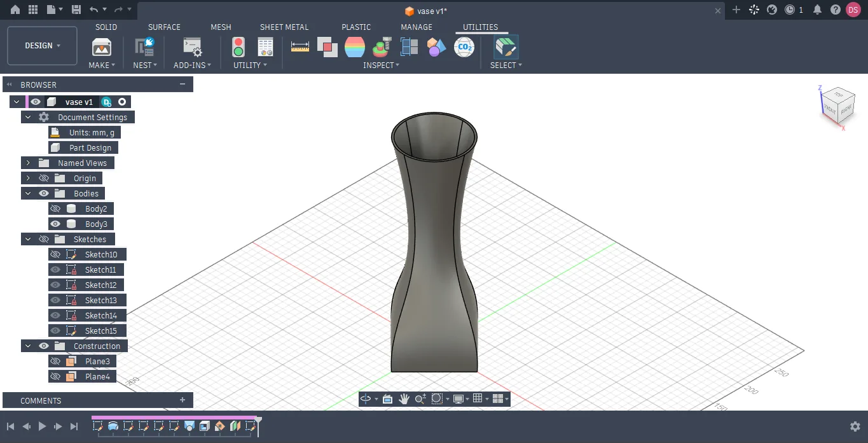
Task: Open the Extensions icon in title bar
Action: [x=754, y=10]
